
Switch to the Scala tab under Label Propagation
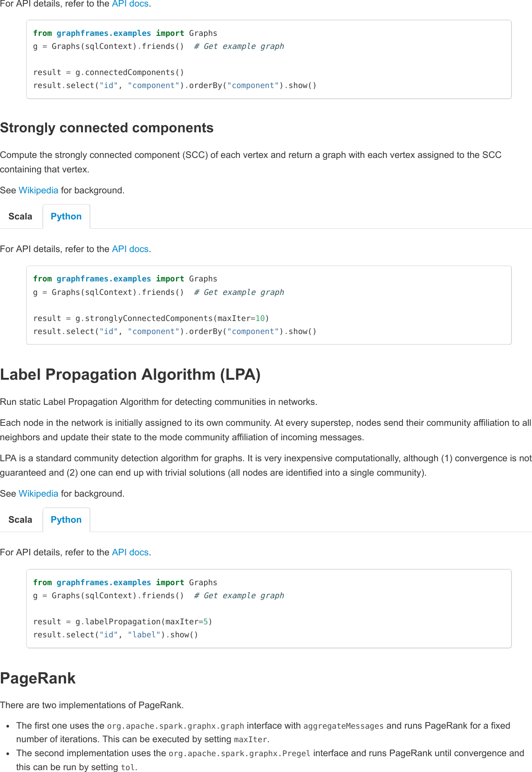click(x=20, y=519)
